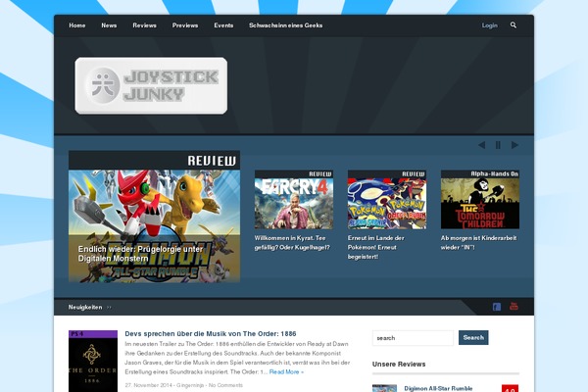Open Schwachsinn eines Geeks menu item

coord(286,25)
